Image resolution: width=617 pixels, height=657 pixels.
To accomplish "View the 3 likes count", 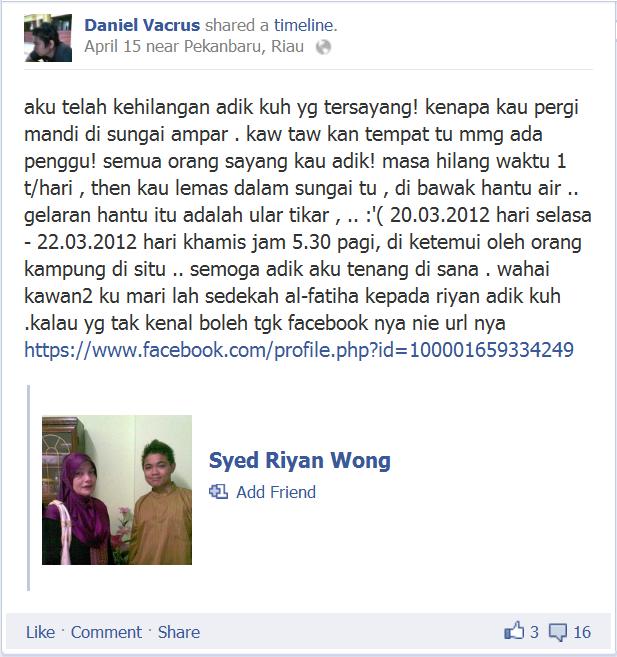I will click(x=534, y=632).
